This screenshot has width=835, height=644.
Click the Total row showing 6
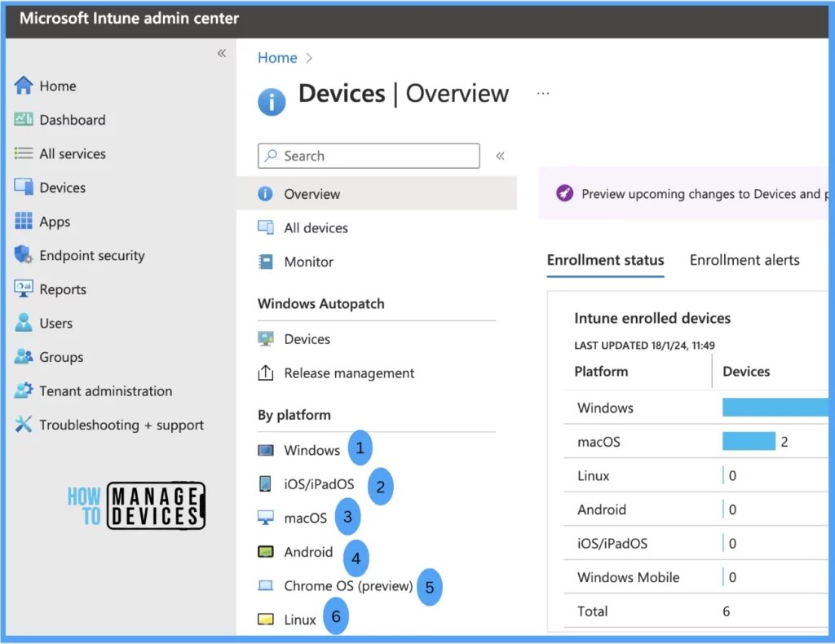click(x=696, y=611)
